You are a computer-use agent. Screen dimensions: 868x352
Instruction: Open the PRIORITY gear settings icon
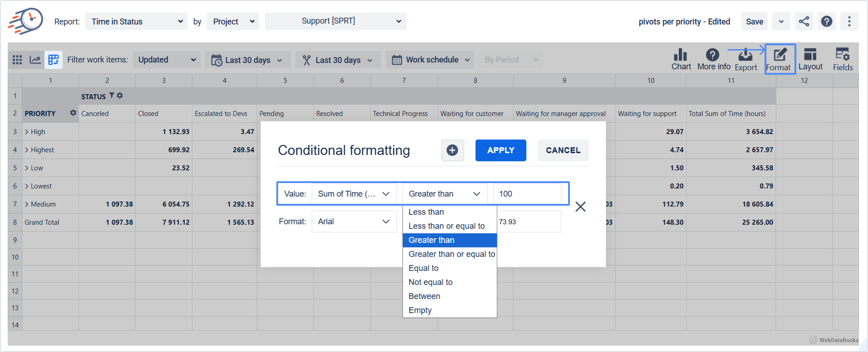73,113
